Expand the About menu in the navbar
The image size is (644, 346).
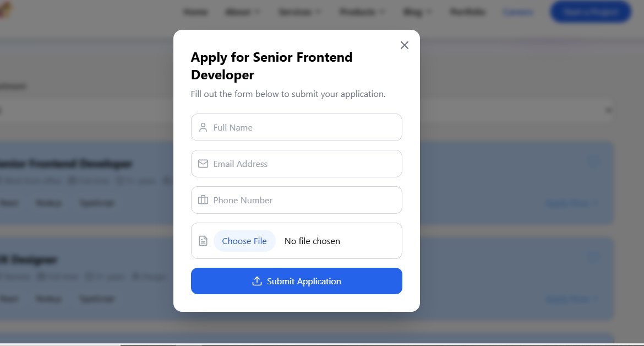242,12
